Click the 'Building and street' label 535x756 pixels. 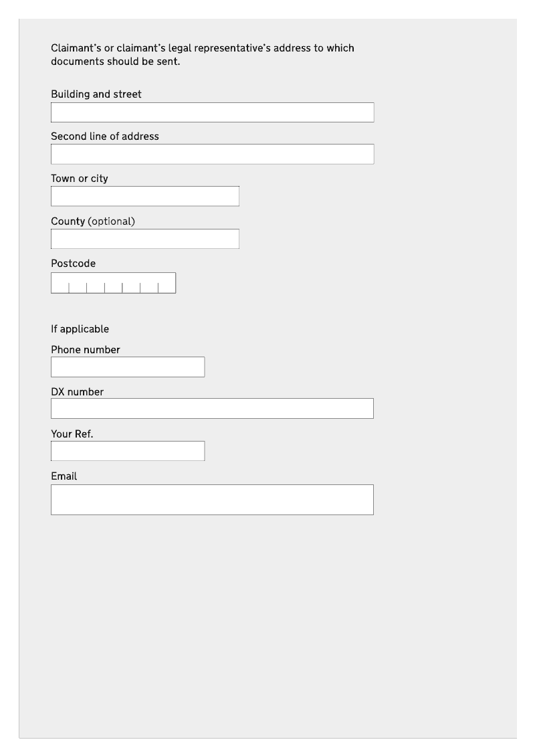click(96, 94)
